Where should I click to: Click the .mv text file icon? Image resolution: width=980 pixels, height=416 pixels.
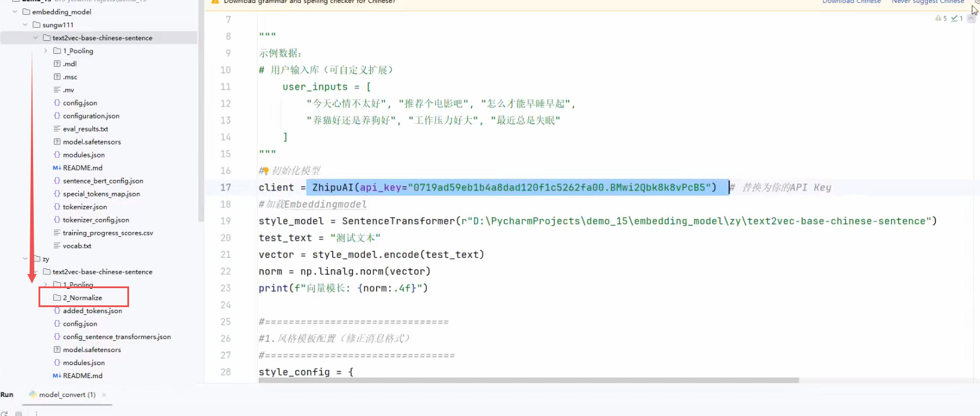pos(57,90)
